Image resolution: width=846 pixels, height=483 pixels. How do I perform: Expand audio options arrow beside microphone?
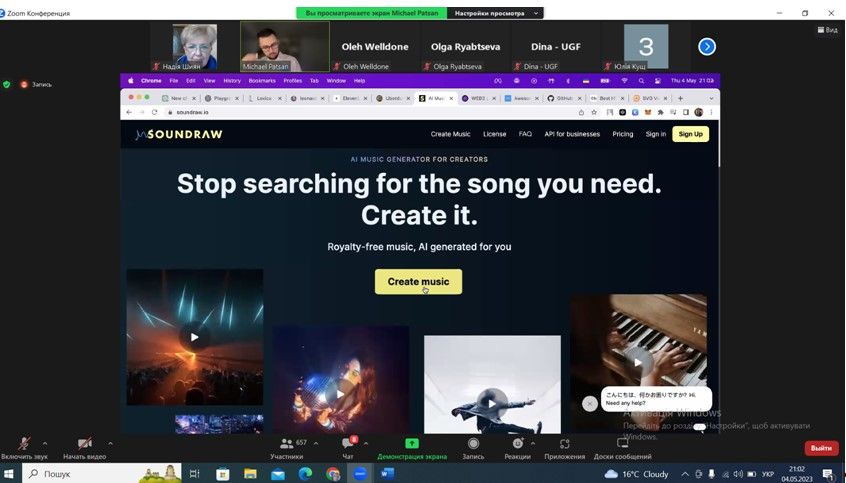pos(45,443)
